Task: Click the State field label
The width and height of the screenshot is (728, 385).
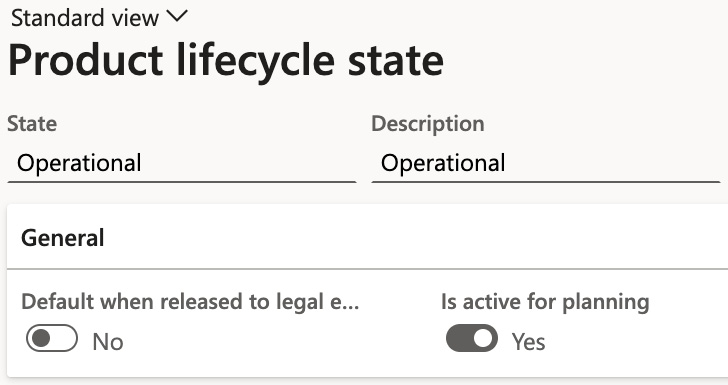Action: (x=32, y=124)
